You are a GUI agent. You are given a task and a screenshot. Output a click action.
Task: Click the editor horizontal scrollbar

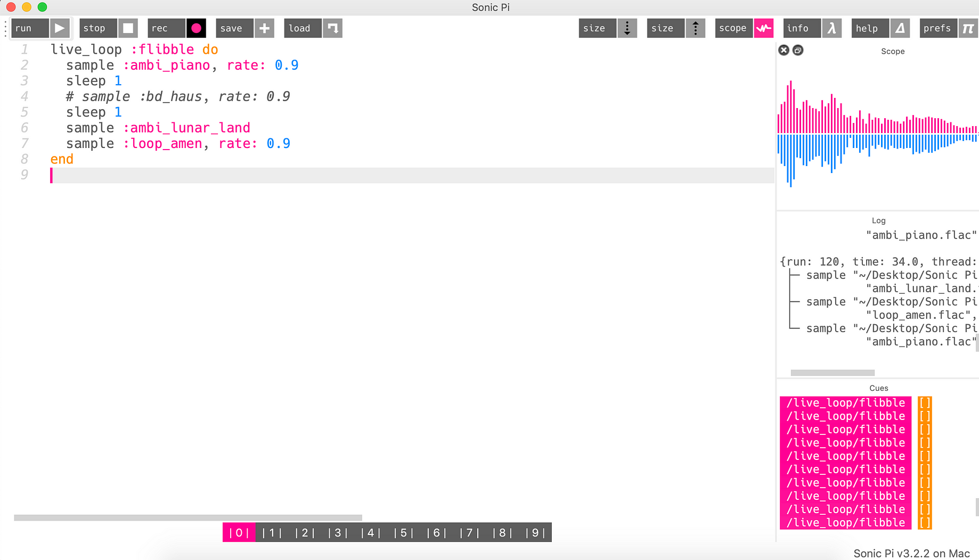[x=188, y=517]
